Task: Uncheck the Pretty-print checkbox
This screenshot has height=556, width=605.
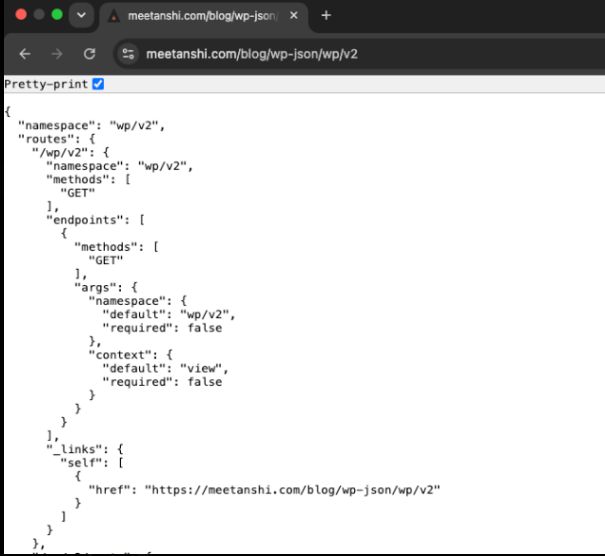Action: coord(98,84)
